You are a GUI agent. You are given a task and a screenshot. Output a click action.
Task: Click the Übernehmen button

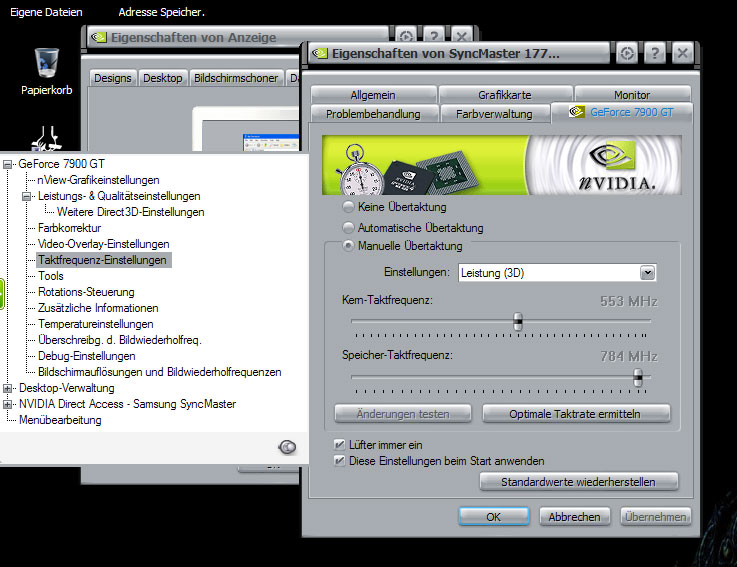(655, 517)
